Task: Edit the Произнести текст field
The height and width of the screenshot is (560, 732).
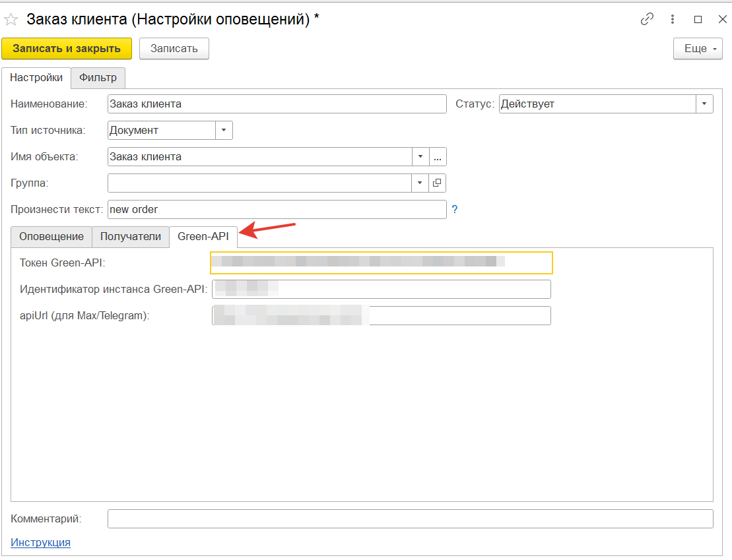Action: [x=277, y=210]
